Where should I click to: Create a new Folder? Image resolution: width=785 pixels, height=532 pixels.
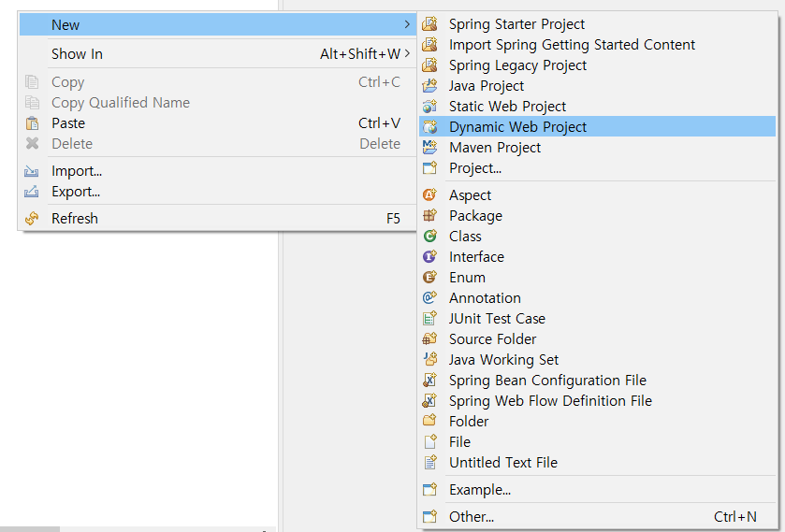click(x=597, y=421)
